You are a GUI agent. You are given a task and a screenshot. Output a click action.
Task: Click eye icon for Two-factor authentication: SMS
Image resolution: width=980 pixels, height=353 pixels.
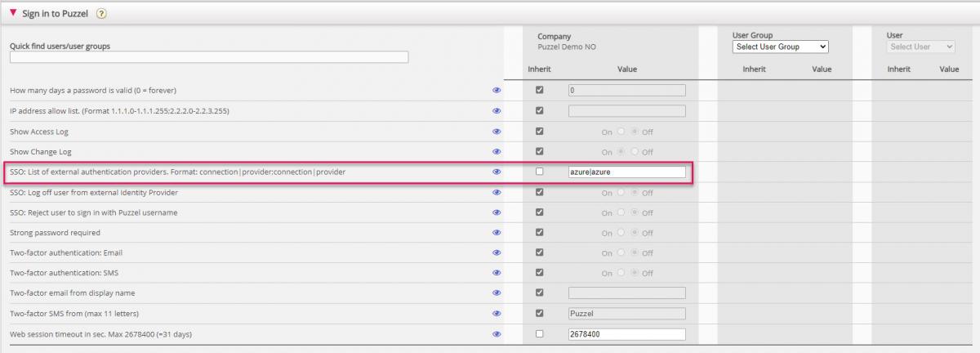[497, 273]
